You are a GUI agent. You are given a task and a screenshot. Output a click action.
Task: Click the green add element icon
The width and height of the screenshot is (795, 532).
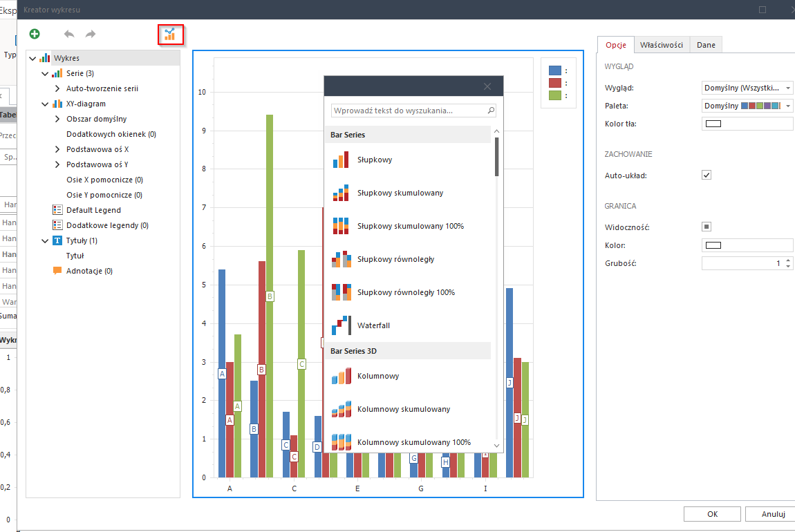(x=35, y=34)
